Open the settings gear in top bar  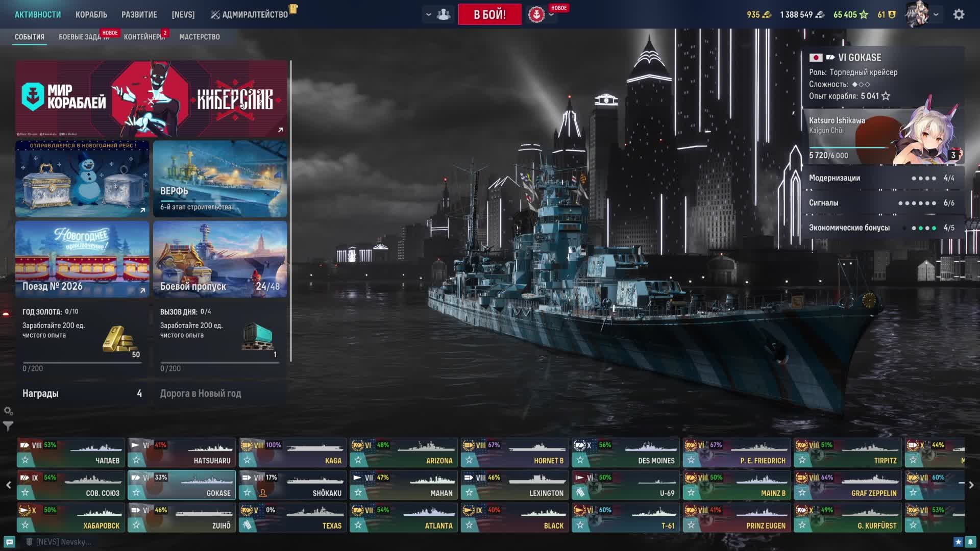pyautogui.click(x=959, y=14)
